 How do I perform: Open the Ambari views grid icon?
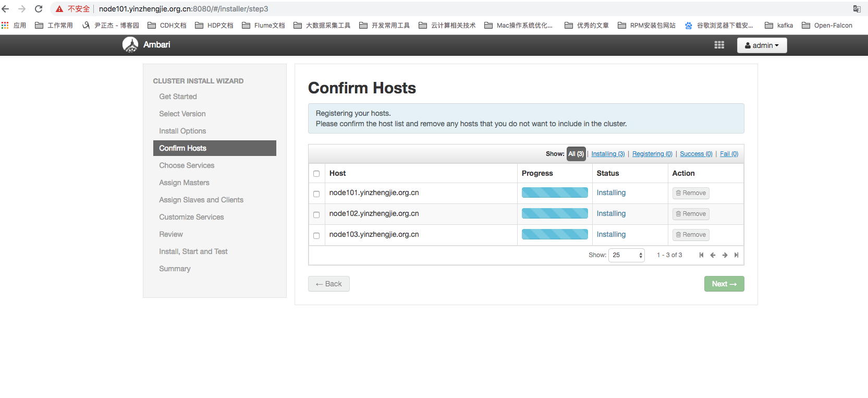(719, 45)
